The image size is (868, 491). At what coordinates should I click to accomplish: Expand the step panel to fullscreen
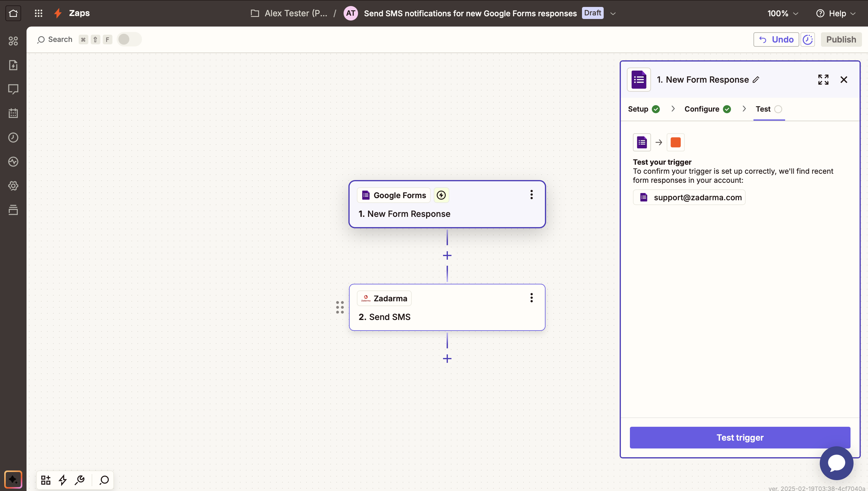coord(823,80)
